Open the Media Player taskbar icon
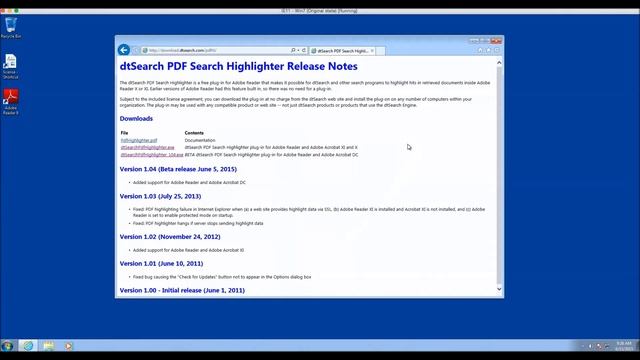The width and height of the screenshot is (640, 360). point(68,346)
